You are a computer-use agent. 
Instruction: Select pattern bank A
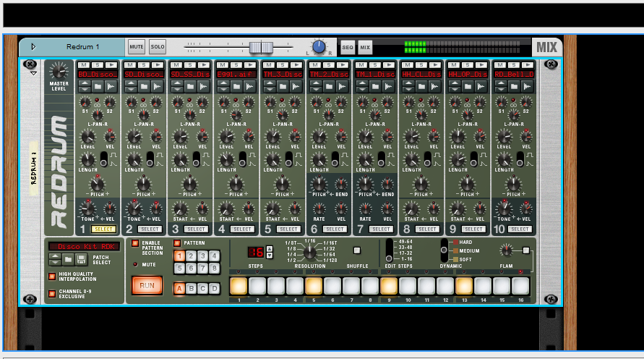tap(179, 289)
